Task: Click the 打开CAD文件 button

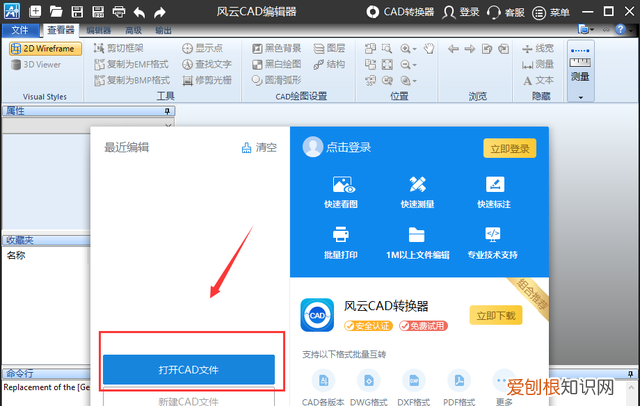Action: point(189,370)
